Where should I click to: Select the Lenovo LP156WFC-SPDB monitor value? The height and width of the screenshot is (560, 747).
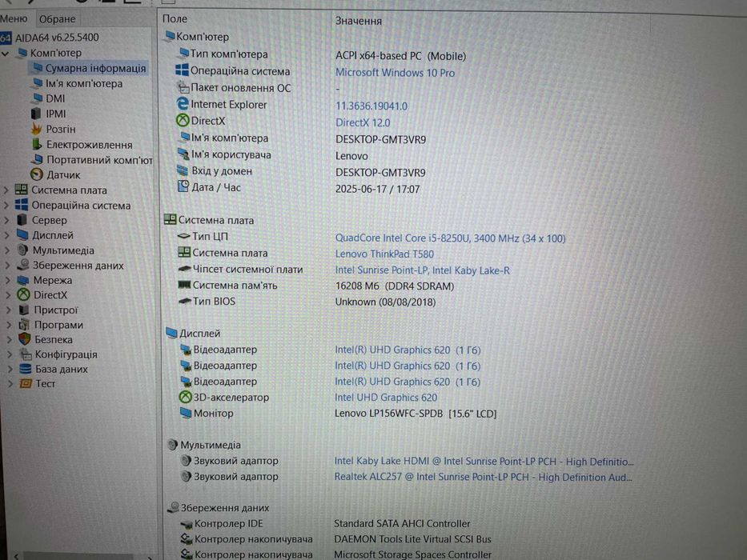[416, 414]
